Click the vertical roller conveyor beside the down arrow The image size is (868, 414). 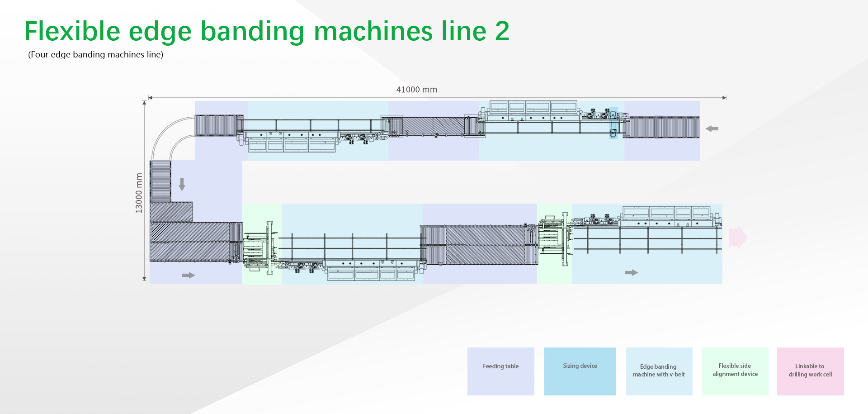160,181
